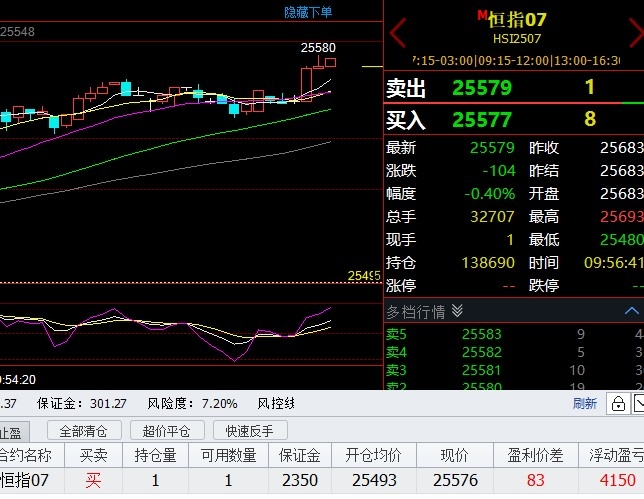Click the red 买 direction cell
Viewport: 644px width, 499px height.
[x=93, y=480]
